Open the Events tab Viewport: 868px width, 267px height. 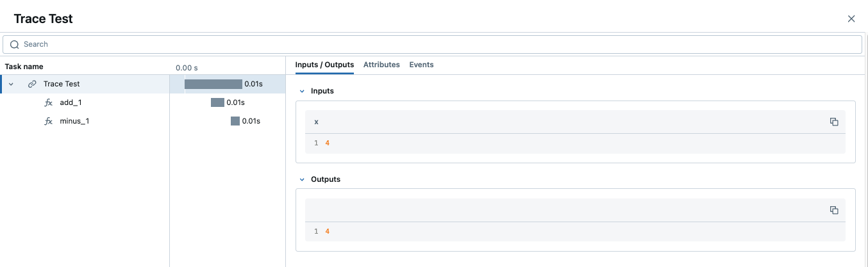pyautogui.click(x=421, y=65)
